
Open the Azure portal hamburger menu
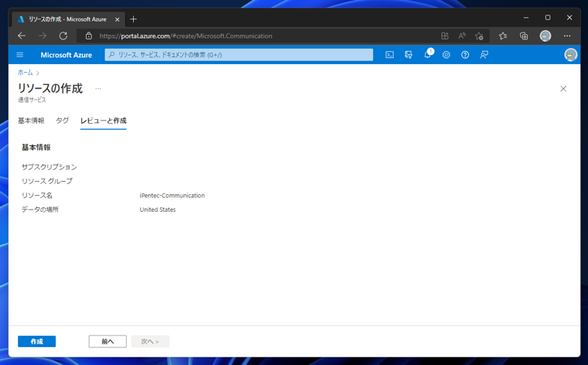20,55
